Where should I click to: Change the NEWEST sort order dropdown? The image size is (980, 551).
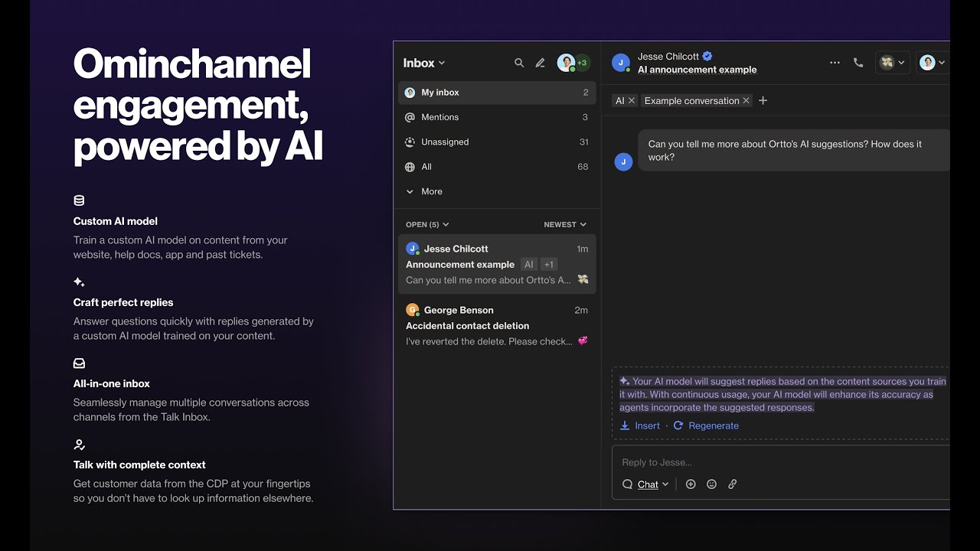tap(565, 224)
